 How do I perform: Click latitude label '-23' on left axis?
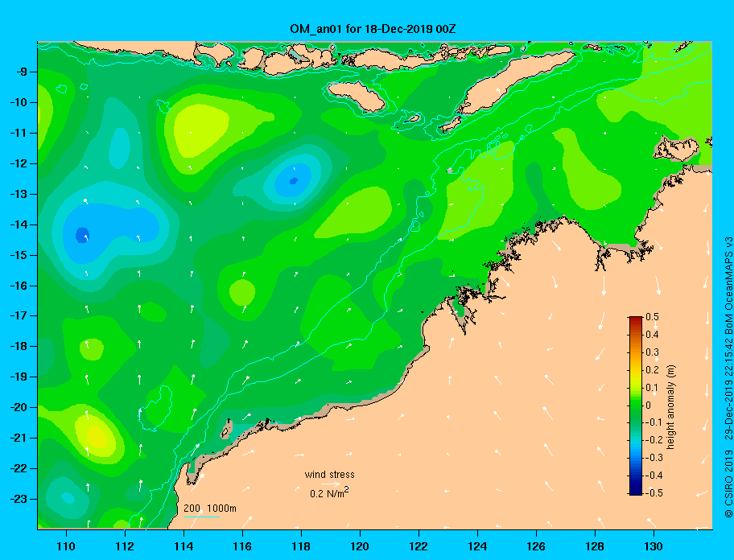[x=19, y=499]
